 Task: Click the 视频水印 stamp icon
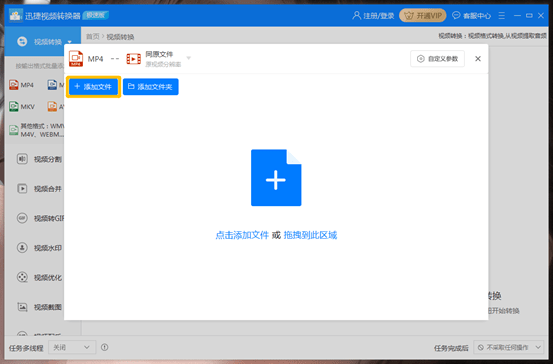[22, 248]
